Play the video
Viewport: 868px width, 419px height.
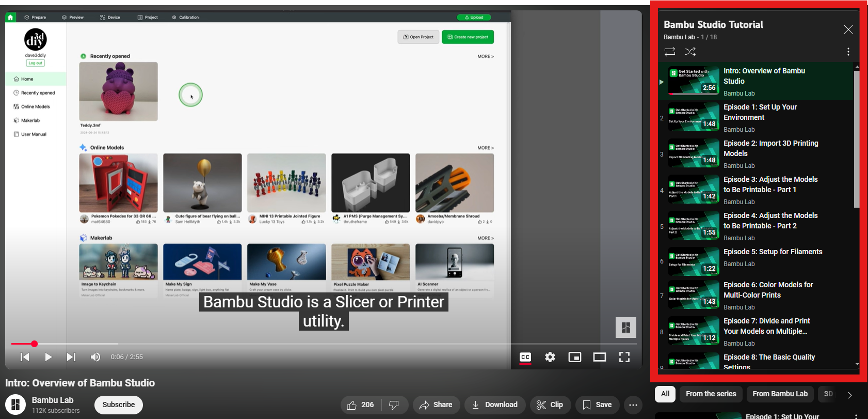click(x=48, y=357)
